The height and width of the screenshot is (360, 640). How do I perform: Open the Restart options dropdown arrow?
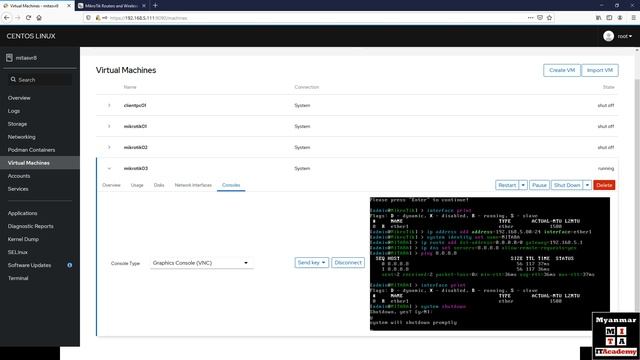point(523,185)
